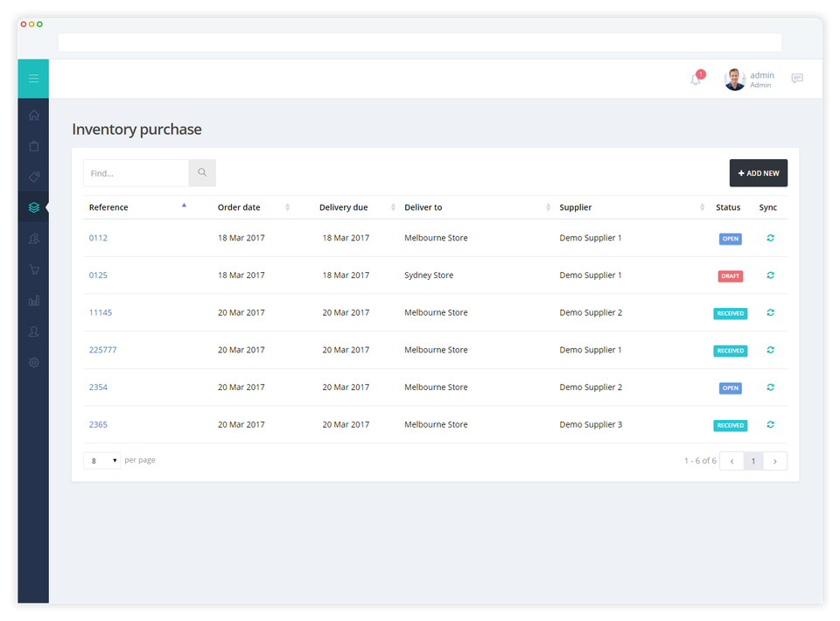Open the admin user profile menu
The image size is (840, 621).
click(x=750, y=80)
